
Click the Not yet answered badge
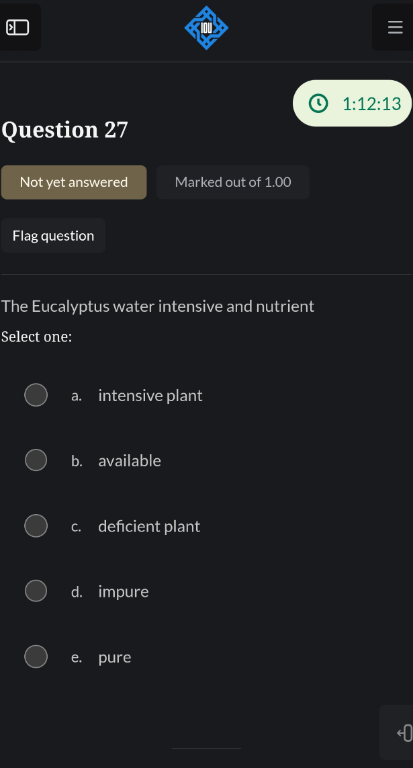[x=74, y=182]
